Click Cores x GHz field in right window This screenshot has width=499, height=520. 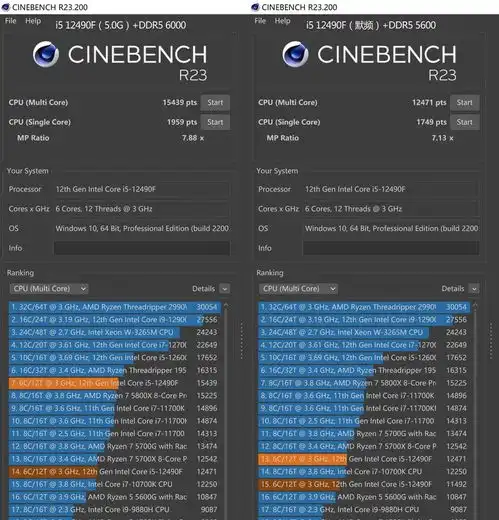point(391,209)
